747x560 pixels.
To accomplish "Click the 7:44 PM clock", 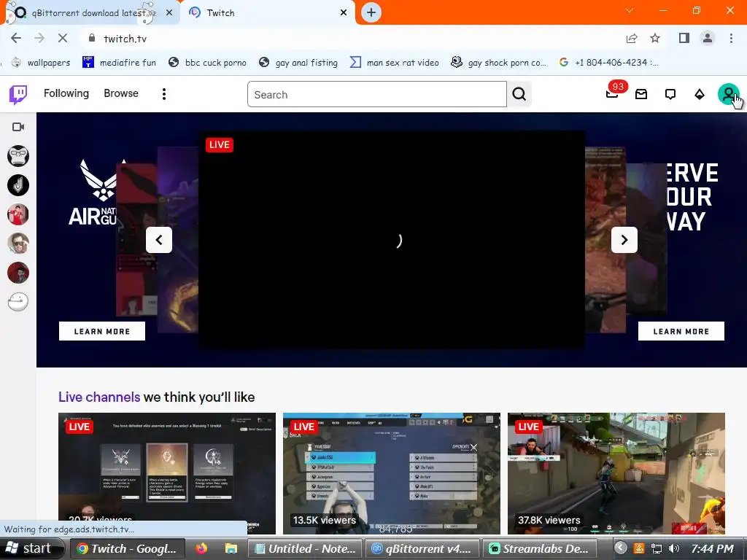I will tap(712, 548).
